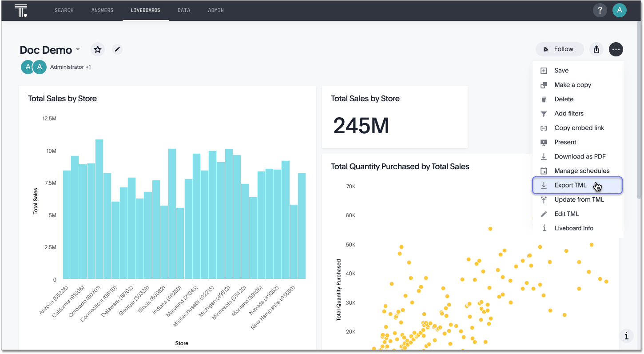The height and width of the screenshot is (354, 644).
Task: Click the page vertical scrollbar
Action: (640, 111)
